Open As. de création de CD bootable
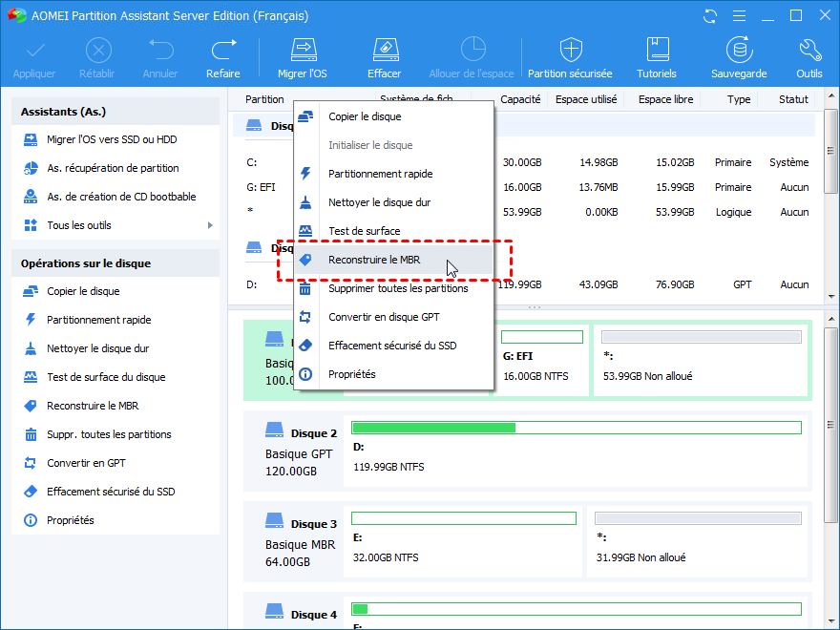840x630 pixels. point(121,197)
